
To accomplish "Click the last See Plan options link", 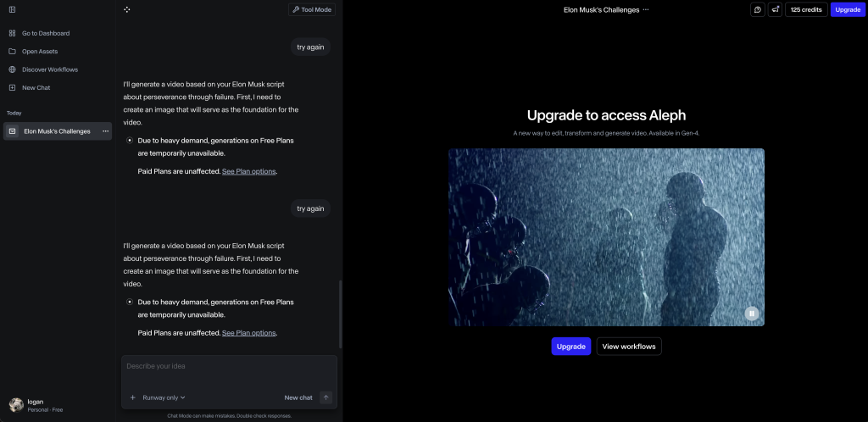I will 248,333.
